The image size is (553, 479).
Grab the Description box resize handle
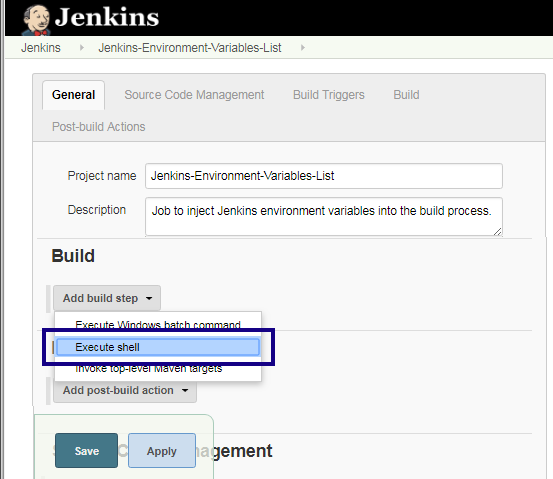(497, 231)
